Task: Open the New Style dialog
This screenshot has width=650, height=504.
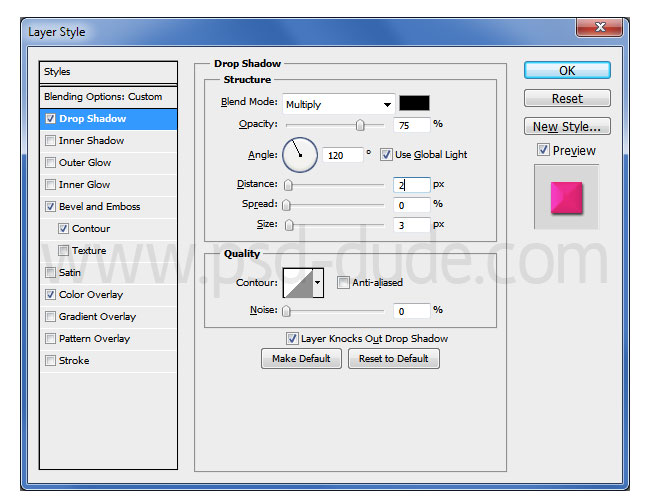Action: pos(567,126)
